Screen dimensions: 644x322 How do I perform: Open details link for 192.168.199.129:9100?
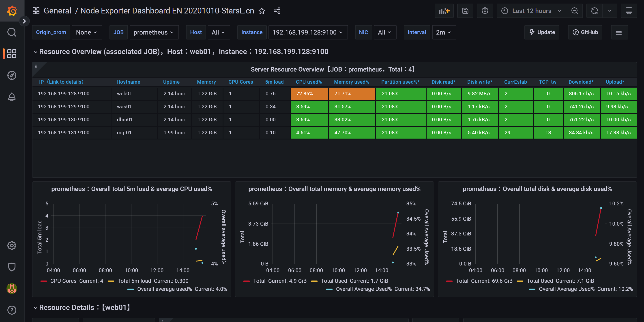pyautogui.click(x=64, y=107)
